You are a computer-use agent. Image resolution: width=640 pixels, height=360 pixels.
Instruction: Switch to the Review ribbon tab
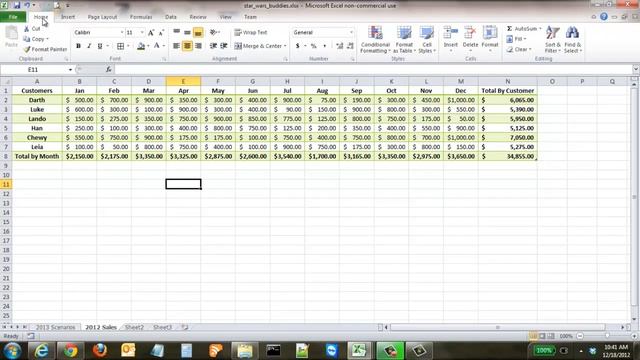[198, 17]
